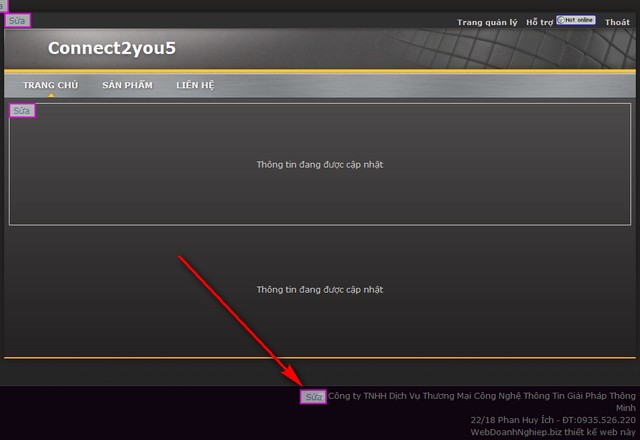Viewport: 640px width, 440px height.
Task: Click the Sửa button inside the content box
Action: point(22,111)
